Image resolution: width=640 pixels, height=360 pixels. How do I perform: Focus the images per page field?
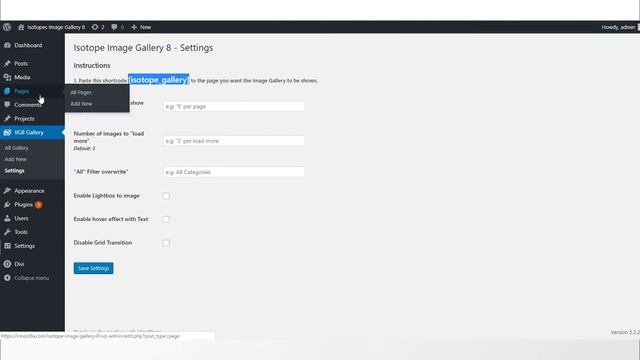pyautogui.click(x=233, y=107)
